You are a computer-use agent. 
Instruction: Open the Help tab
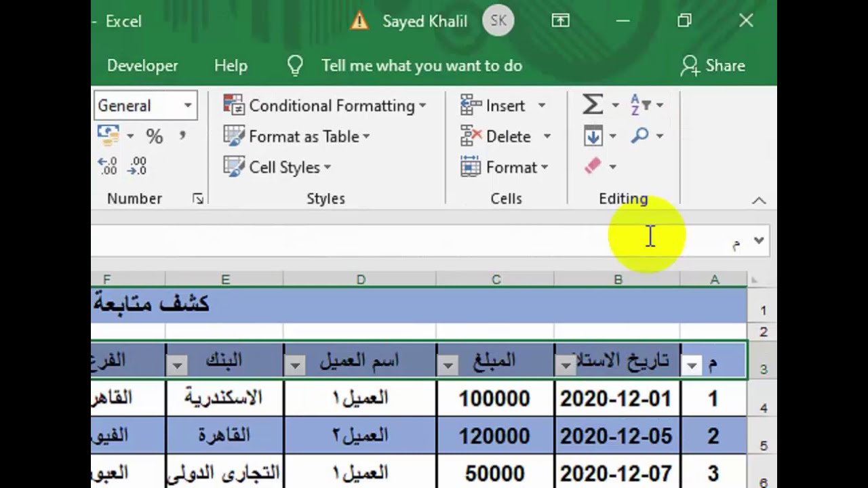(231, 66)
